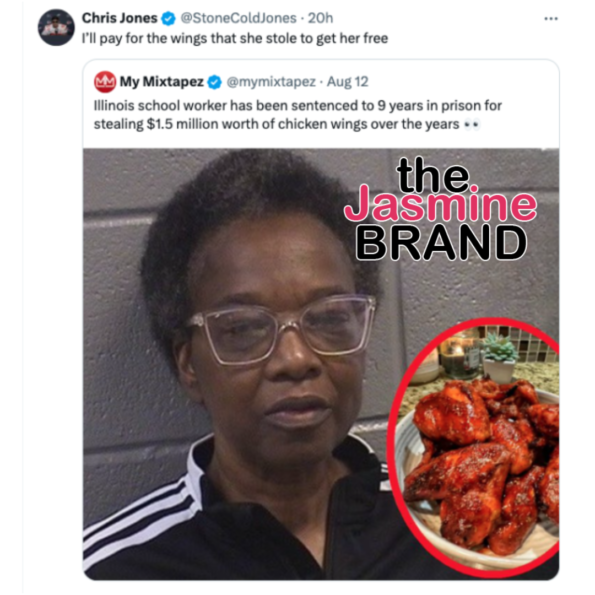The image size is (595, 595).
Task: Click the Jasmine BRAND watermark logo
Action: 440,209
